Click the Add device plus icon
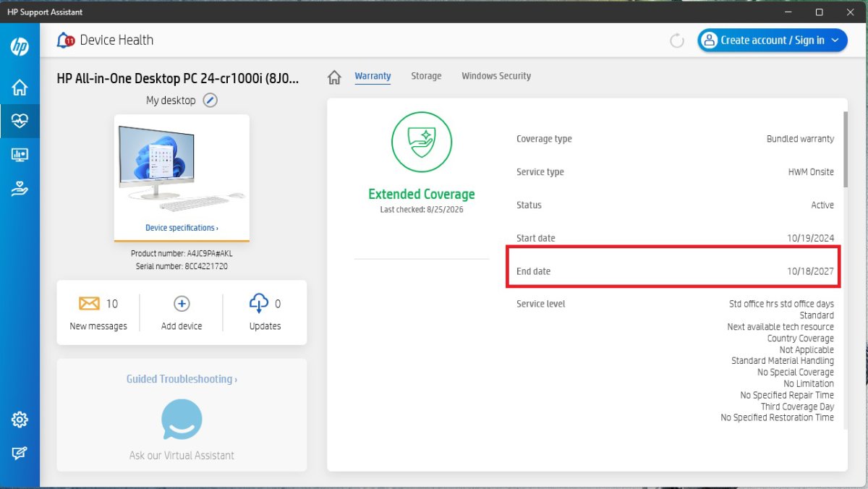Viewport: 868px width, 489px height. (x=182, y=304)
